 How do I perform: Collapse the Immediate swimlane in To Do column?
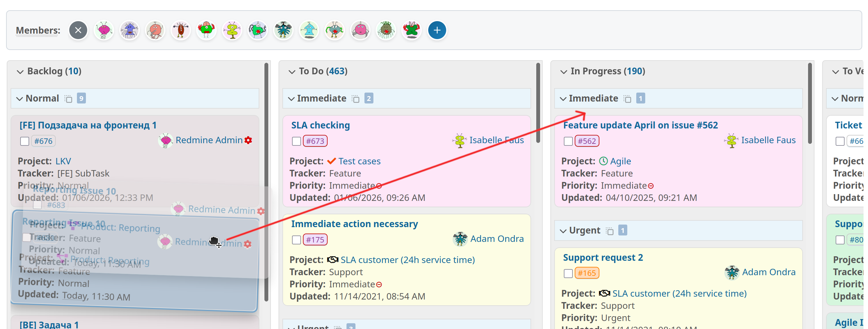point(291,99)
